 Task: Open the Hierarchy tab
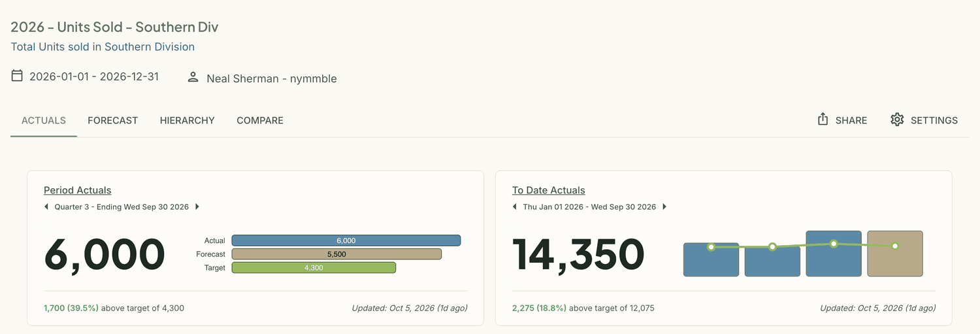click(188, 120)
